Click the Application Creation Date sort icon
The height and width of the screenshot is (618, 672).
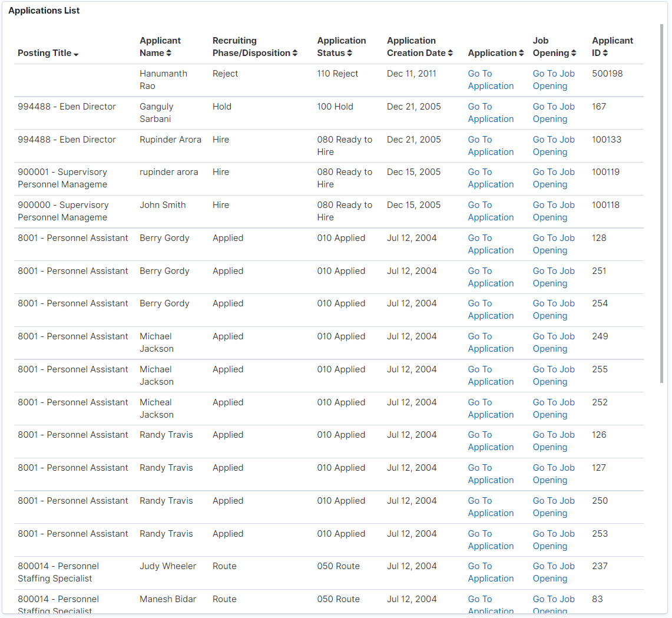tap(451, 53)
